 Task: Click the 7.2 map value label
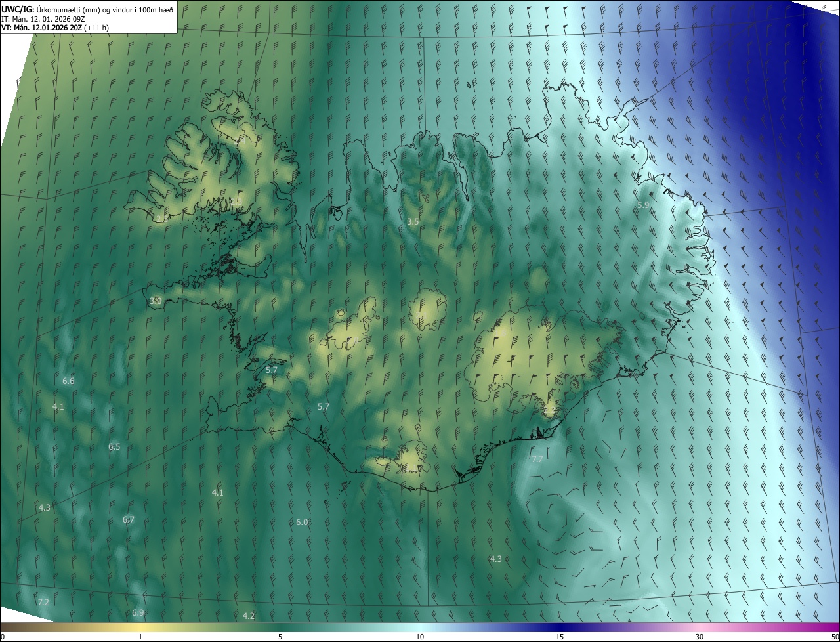point(44,602)
